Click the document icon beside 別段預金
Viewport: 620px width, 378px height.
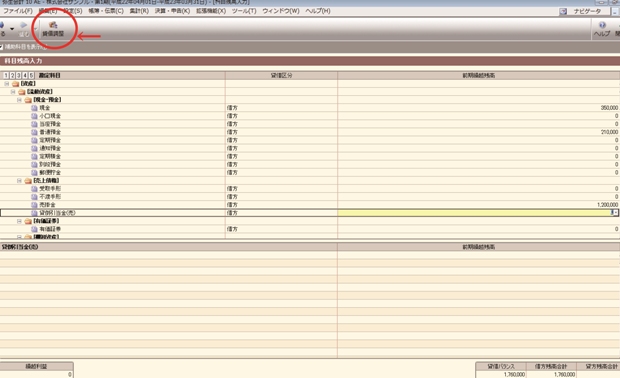[34, 164]
